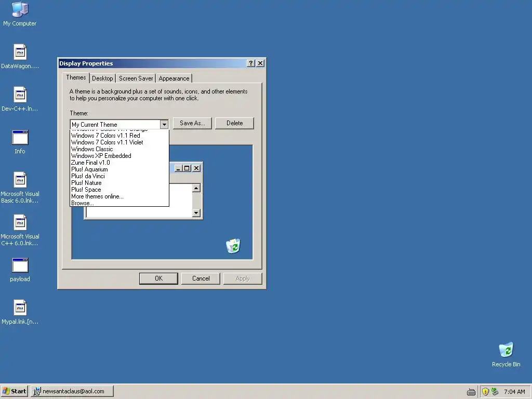Click the network connection tray icon
The height and width of the screenshot is (399, 532).
tap(495, 392)
